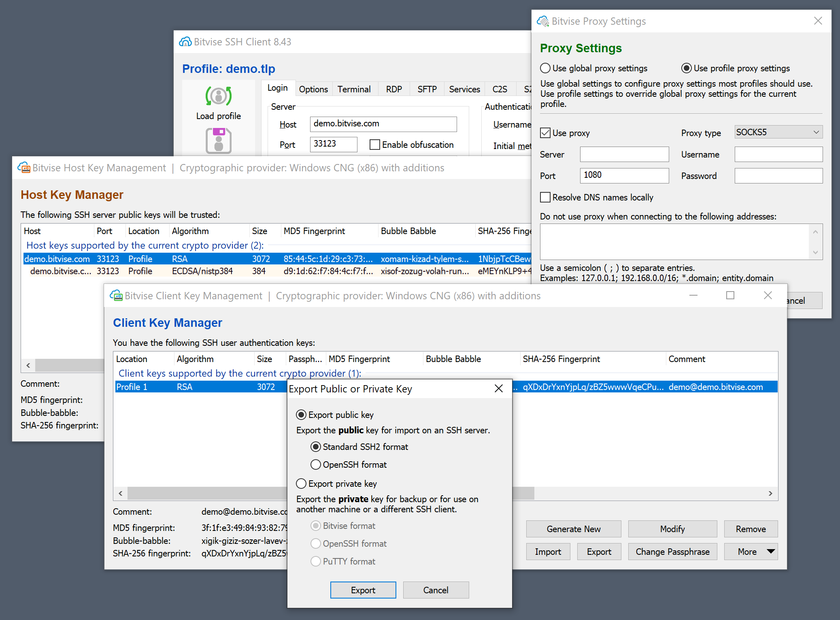Open the Proxy type dropdown
The height and width of the screenshot is (620, 840).
click(778, 132)
